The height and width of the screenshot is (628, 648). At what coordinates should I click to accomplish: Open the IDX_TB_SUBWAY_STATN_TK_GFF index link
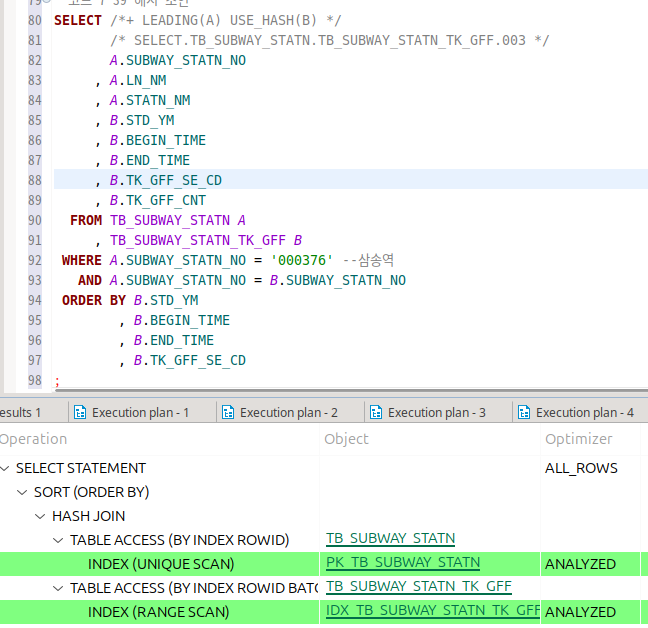pyautogui.click(x=432, y=611)
